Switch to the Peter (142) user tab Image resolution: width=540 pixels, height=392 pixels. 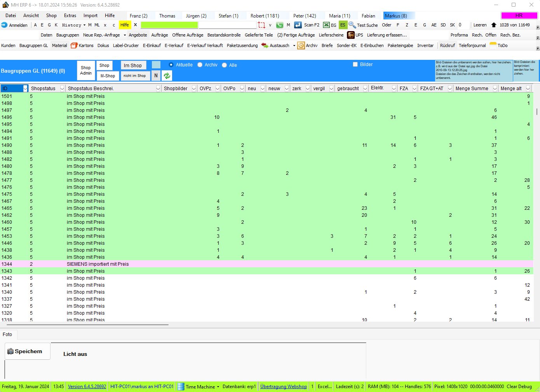[x=305, y=16]
